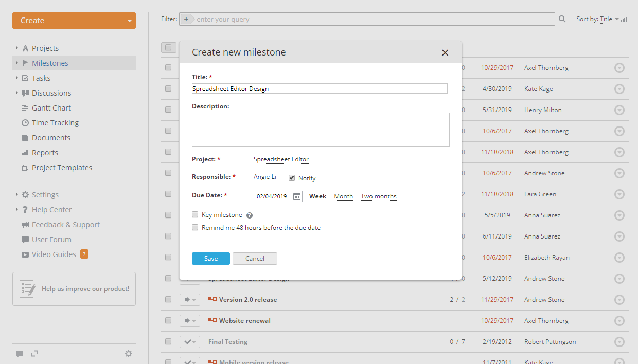Click the expand icon next to the chat bubble
The height and width of the screenshot is (364, 638).
(x=34, y=353)
